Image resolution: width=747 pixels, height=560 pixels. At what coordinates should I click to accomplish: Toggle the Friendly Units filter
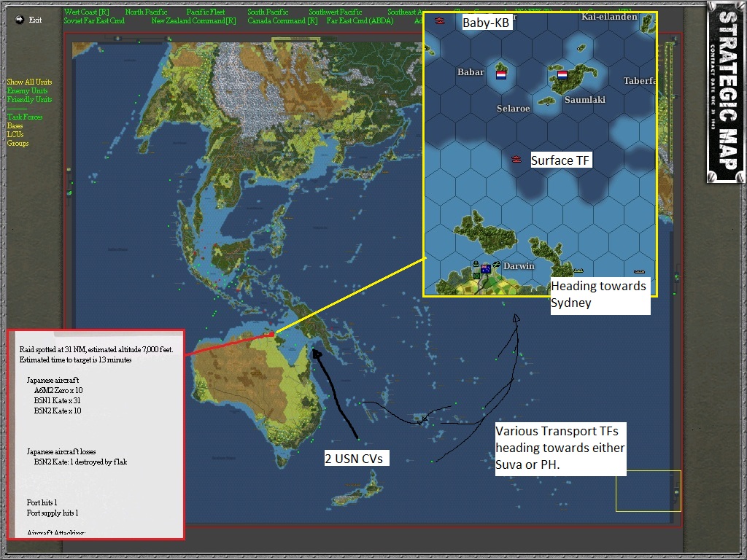(29, 99)
